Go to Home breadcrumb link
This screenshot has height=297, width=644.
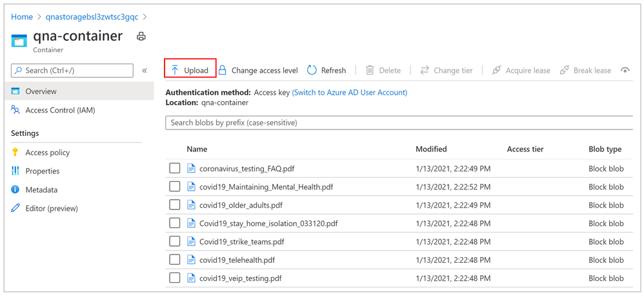tap(22, 17)
